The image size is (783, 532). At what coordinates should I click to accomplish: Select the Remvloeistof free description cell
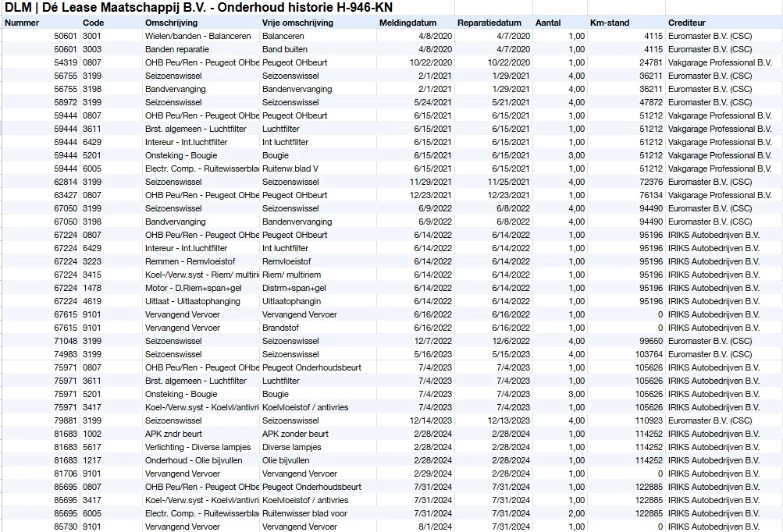(288, 261)
